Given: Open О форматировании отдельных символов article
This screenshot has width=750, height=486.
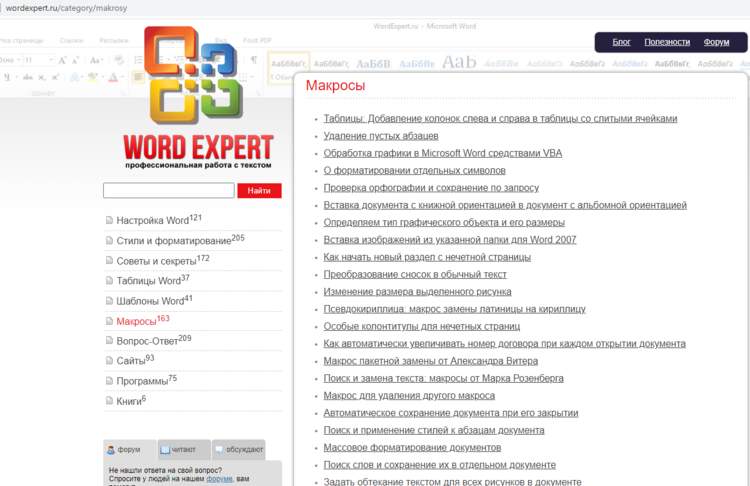Looking at the screenshot, I should [414, 170].
